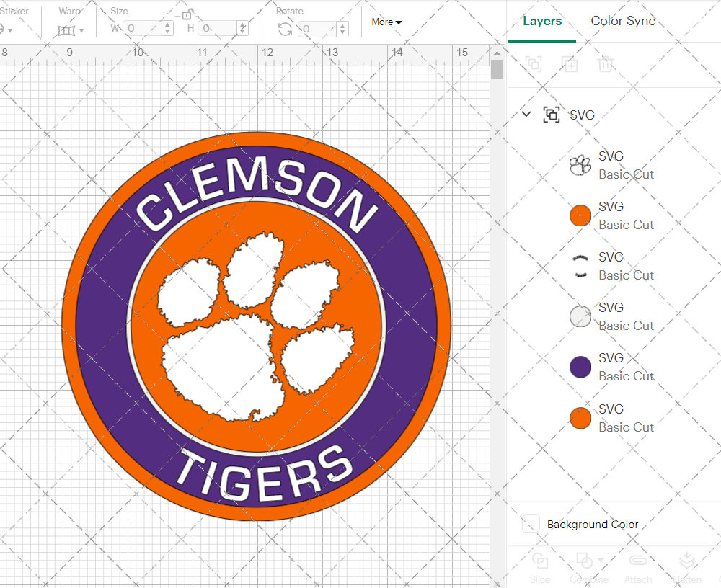Collapse the SVG group in Layers

point(526,114)
